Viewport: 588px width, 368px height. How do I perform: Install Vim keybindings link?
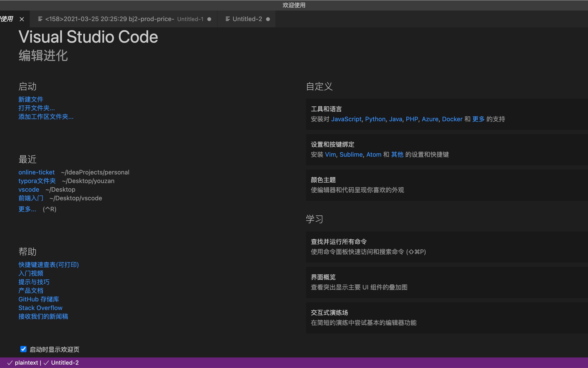[x=330, y=155]
